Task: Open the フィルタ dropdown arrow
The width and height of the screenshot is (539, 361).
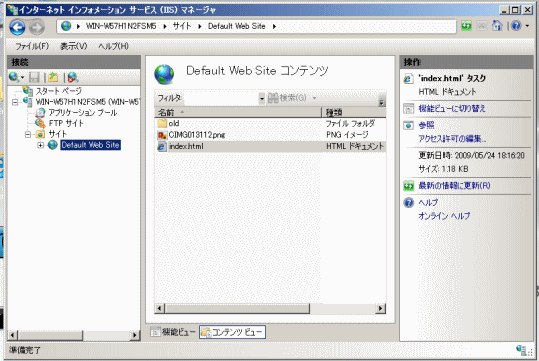Action: coord(262,99)
